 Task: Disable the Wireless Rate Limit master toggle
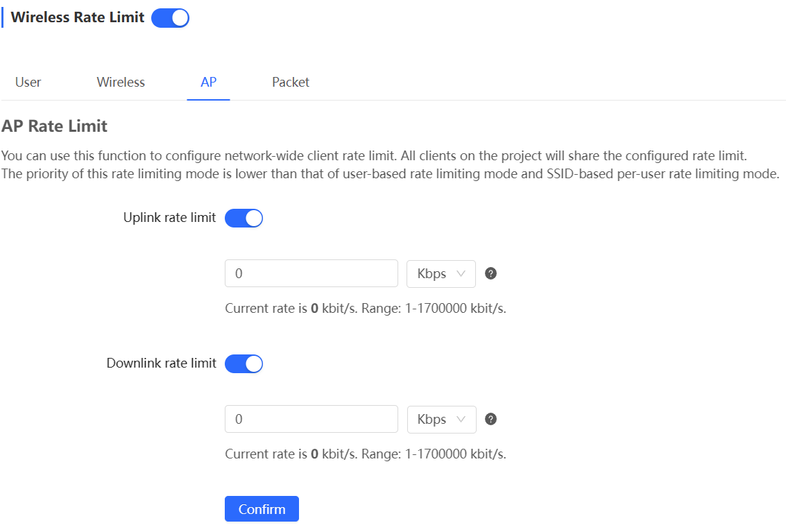(x=170, y=17)
